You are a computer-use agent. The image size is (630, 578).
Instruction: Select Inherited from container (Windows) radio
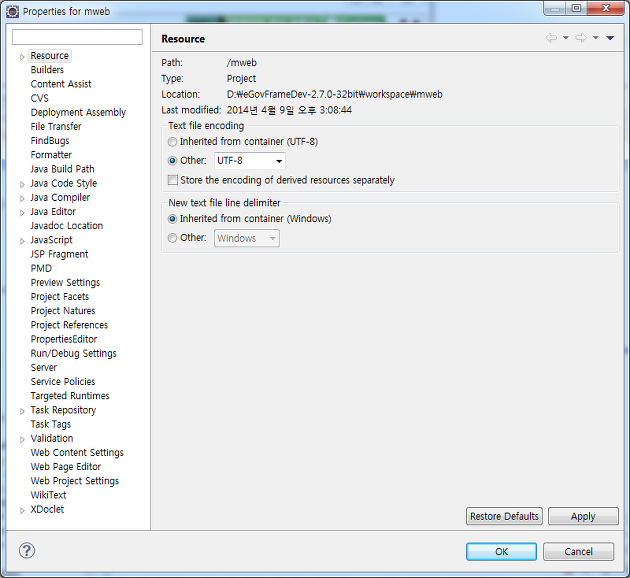(x=172, y=219)
